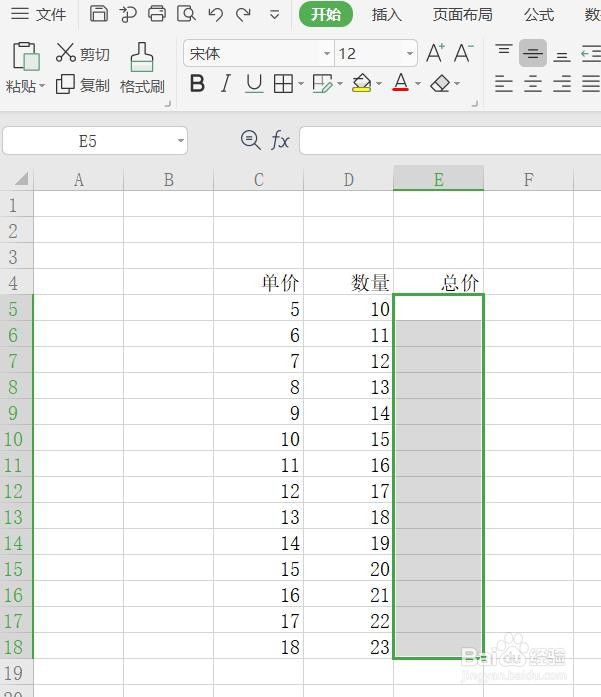Click the Name Box showing E5
This screenshot has width=601, height=697.
[x=88, y=141]
